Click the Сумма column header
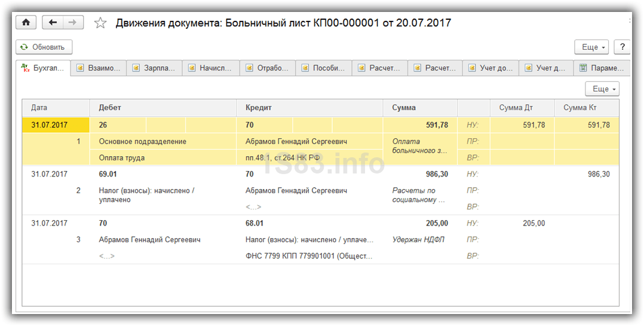 tap(420, 108)
